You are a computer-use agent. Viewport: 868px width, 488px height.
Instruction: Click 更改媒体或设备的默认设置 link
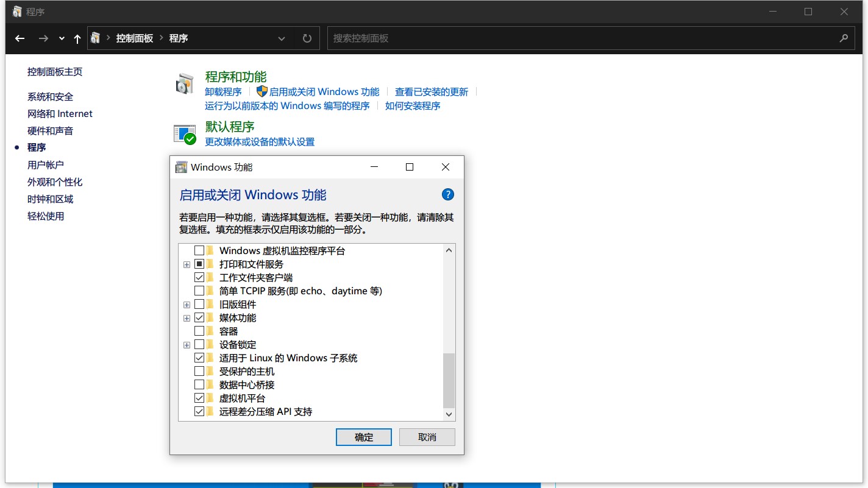pos(260,142)
